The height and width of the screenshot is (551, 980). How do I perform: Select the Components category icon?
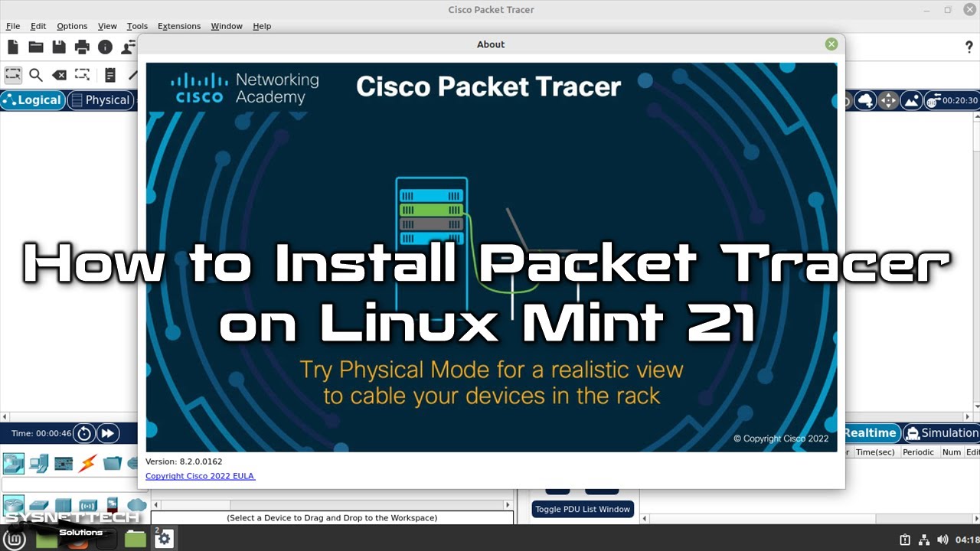(x=64, y=463)
